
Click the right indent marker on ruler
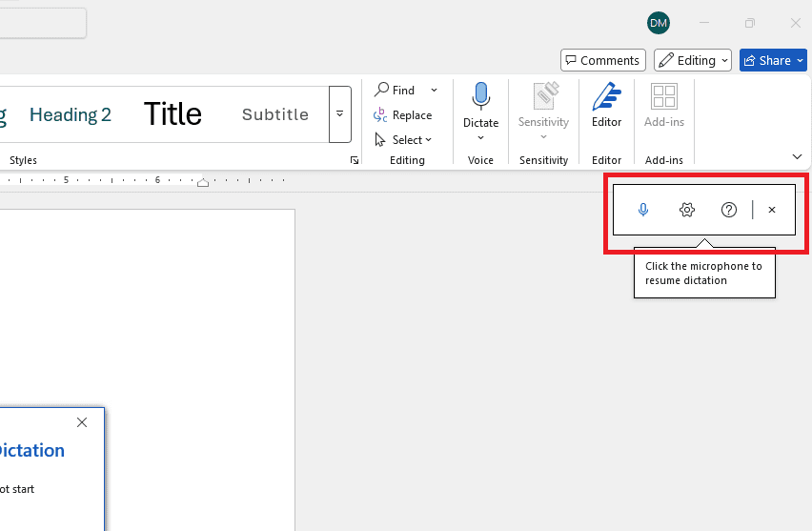203,182
